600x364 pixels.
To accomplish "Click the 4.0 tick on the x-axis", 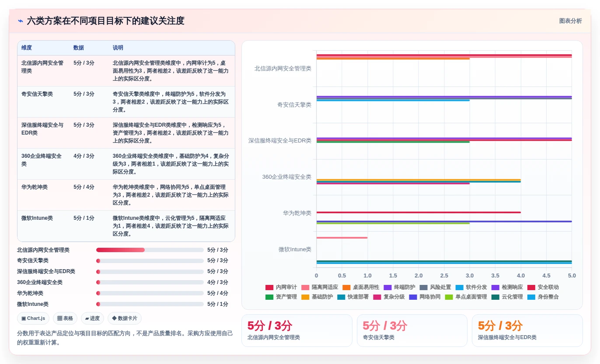I will tap(521, 276).
